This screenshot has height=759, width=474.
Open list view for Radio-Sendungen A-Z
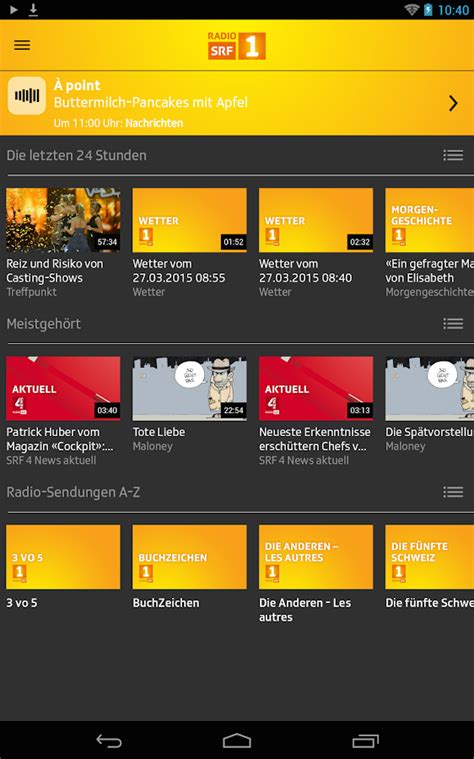(453, 492)
